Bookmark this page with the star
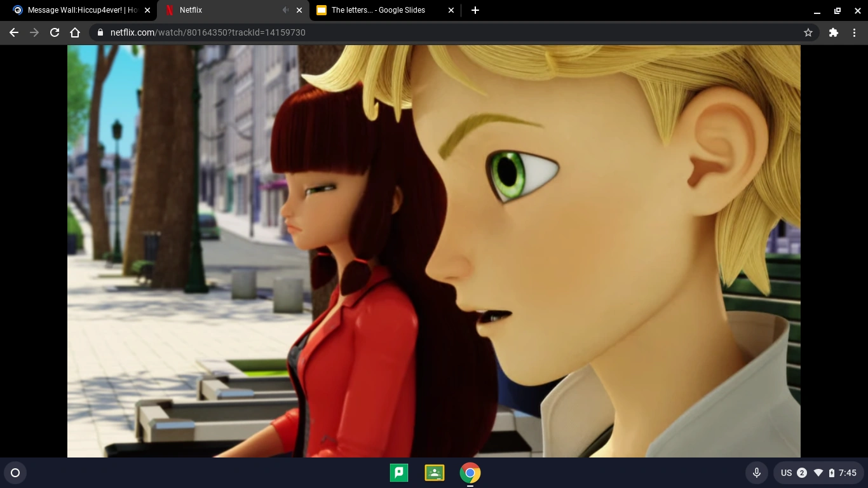The image size is (868, 488). pyautogui.click(x=808, y=32)
